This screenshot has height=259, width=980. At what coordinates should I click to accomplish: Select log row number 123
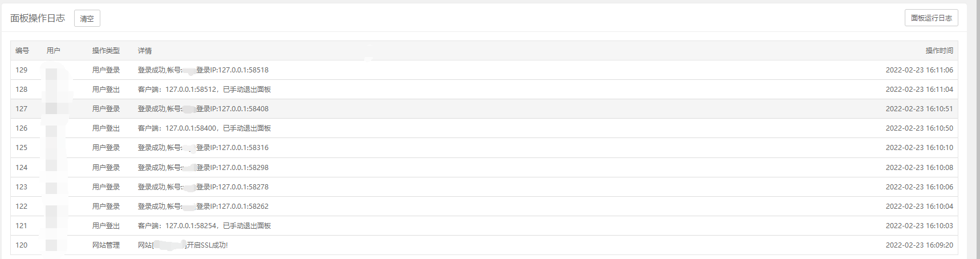point(484,187)
